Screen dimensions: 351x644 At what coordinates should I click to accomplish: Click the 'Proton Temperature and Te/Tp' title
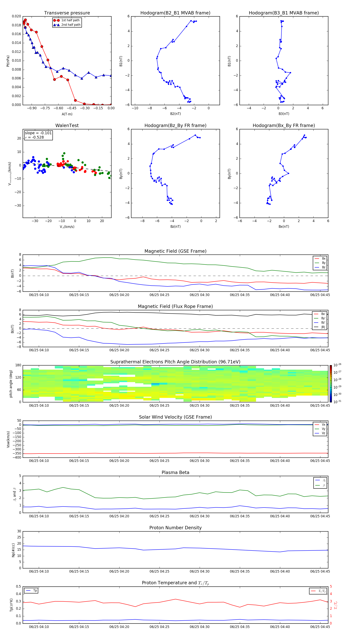click(x=175, y=583)
